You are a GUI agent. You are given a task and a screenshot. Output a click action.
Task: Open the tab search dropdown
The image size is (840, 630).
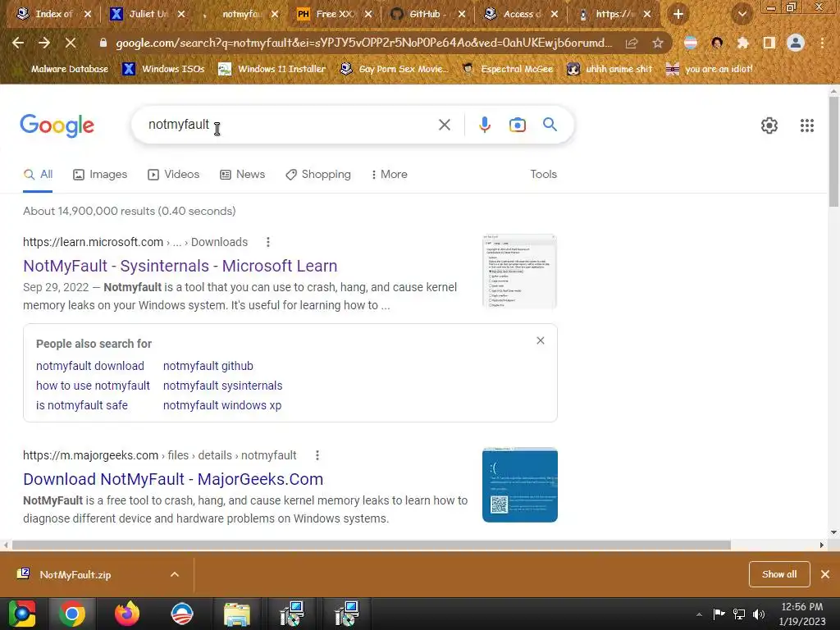(742, 14)
